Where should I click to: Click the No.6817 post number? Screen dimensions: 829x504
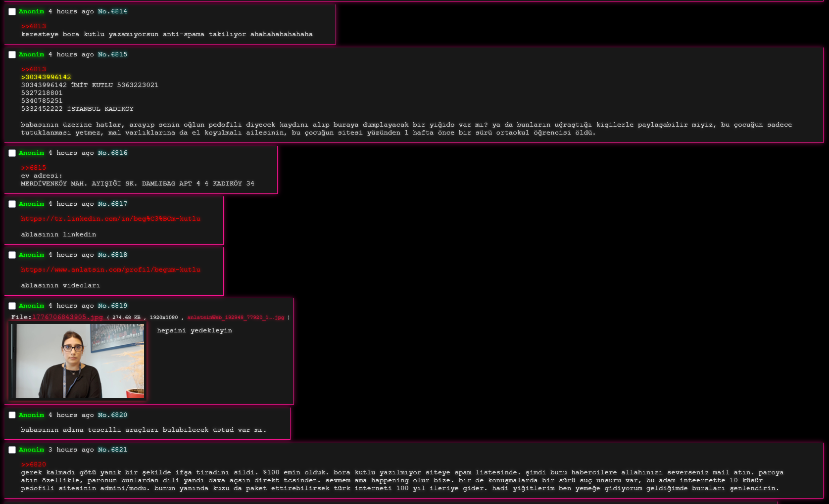[x=112, y=204]
